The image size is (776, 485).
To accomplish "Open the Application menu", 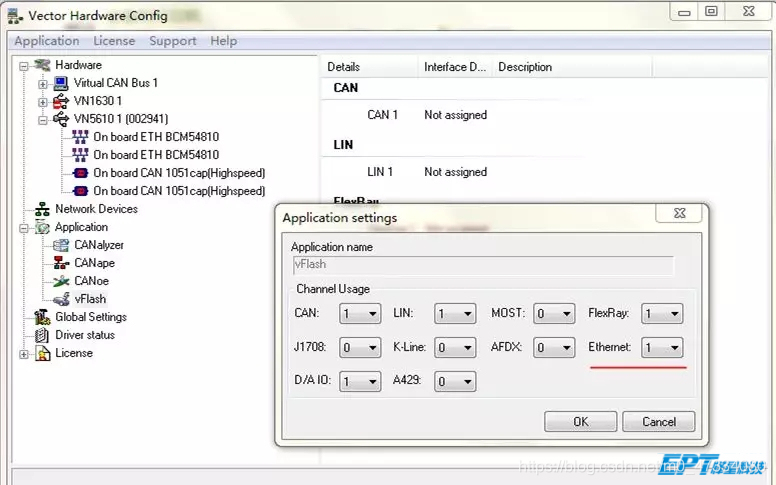I will coord(47,41).
